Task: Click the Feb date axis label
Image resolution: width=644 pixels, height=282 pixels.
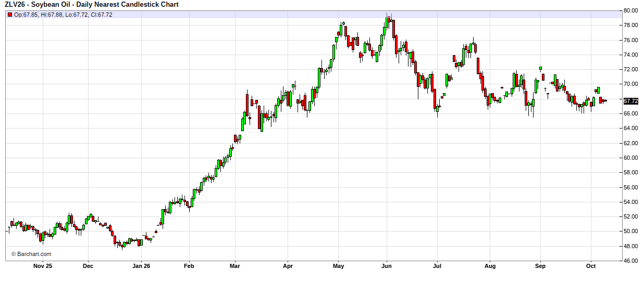Action: coord(189,266)
